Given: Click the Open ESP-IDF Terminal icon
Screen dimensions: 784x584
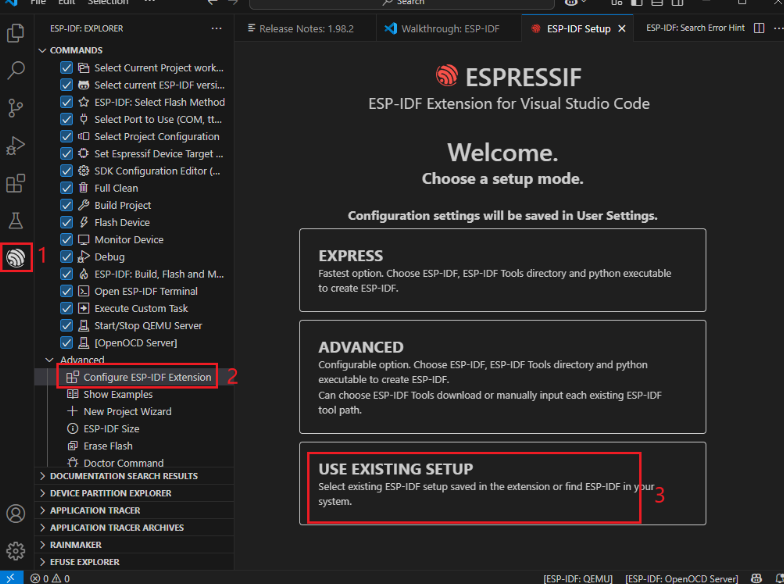Looking at the screenshot, I should tap(84, 291).
